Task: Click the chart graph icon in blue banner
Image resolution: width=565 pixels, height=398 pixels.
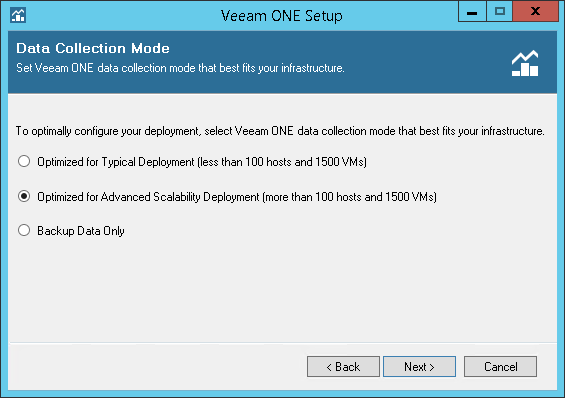Action: click(x=525, y=63)
